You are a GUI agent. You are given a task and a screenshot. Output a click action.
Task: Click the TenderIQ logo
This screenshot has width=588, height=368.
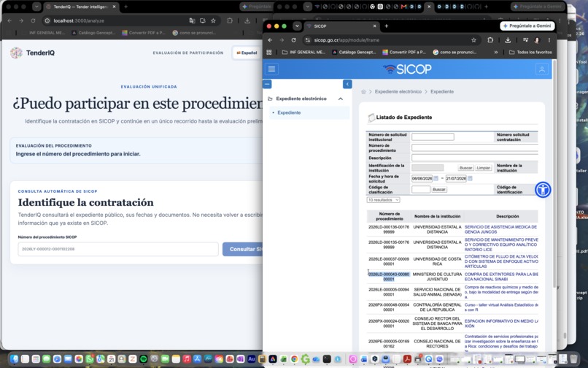point(33,53)
